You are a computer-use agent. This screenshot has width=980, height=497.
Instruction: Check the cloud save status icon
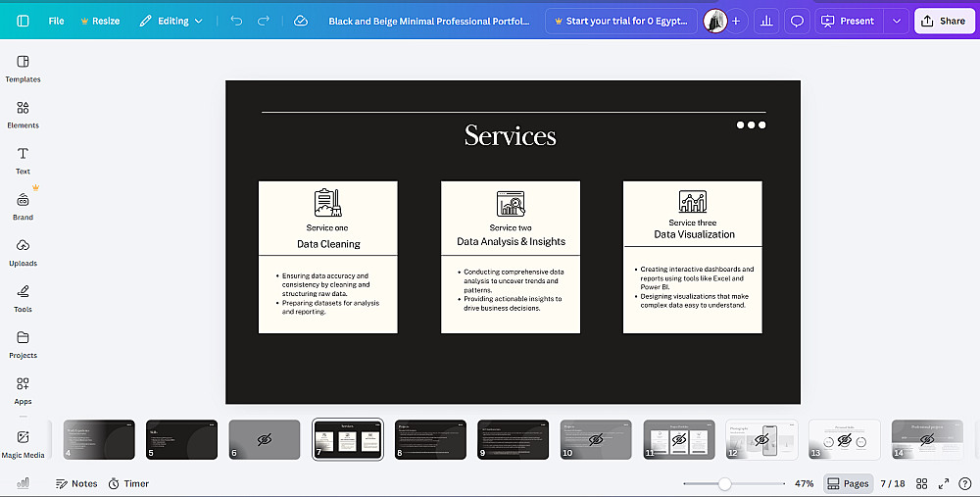coord(301,21)
